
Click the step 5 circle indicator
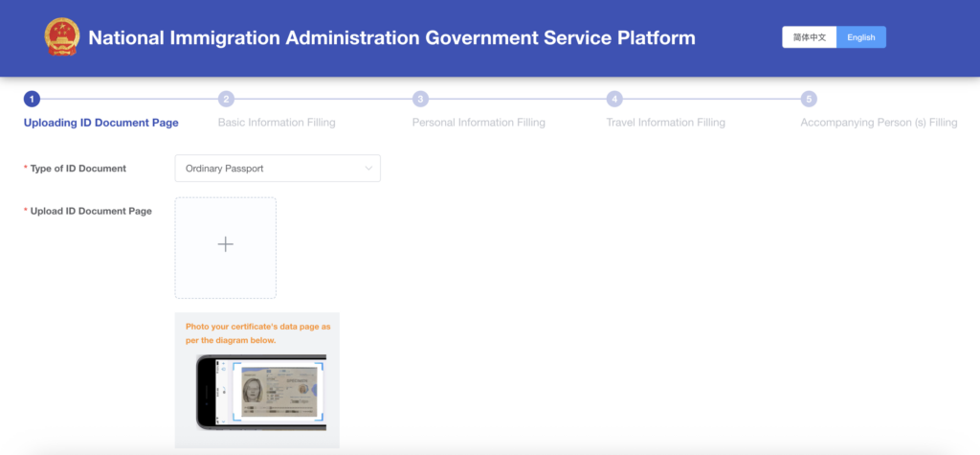point(809,99)
